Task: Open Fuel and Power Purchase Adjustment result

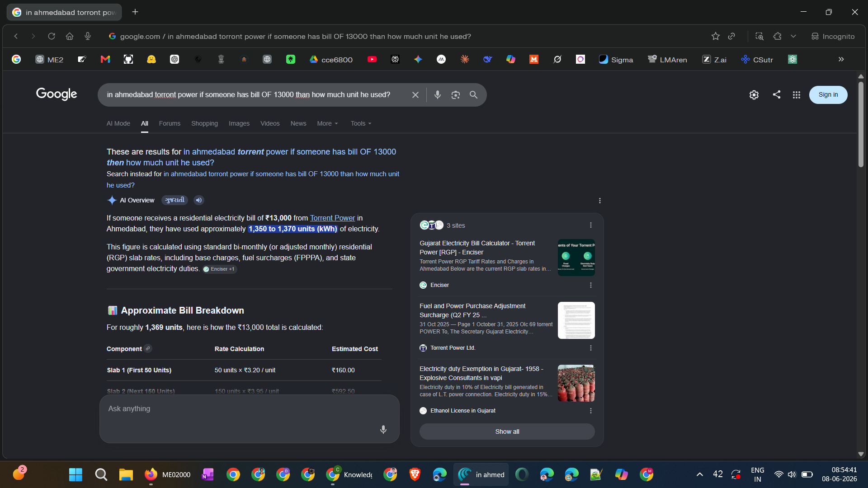Action: (472, 310)
